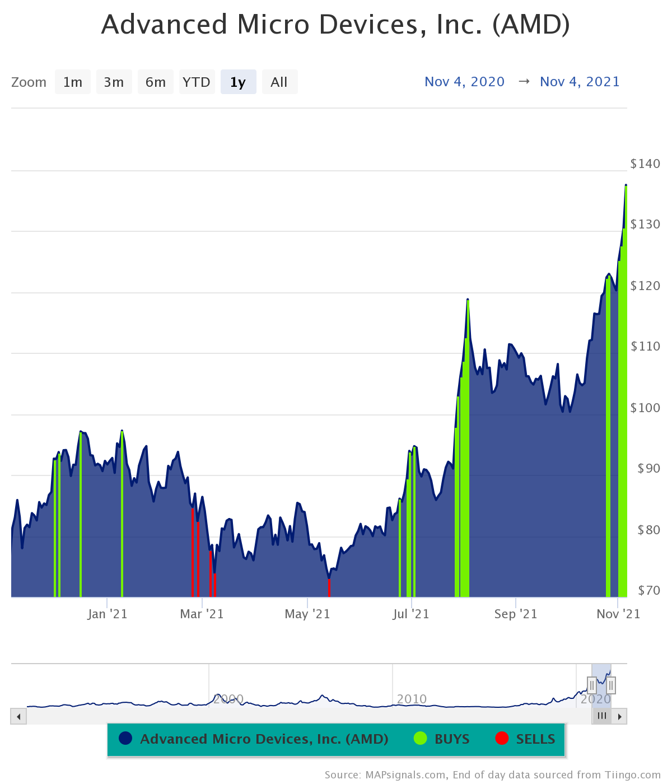Click the Mar '21 x-axis label
The height and width of the screenshot is (784, 672).
coord(202,614)
